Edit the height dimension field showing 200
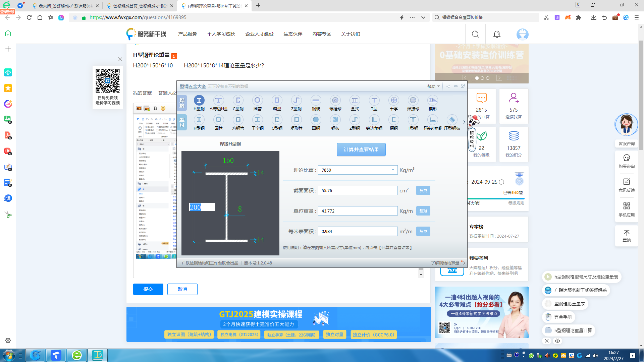This screenshot has height=362, width=644. click(x=202, y=207)
